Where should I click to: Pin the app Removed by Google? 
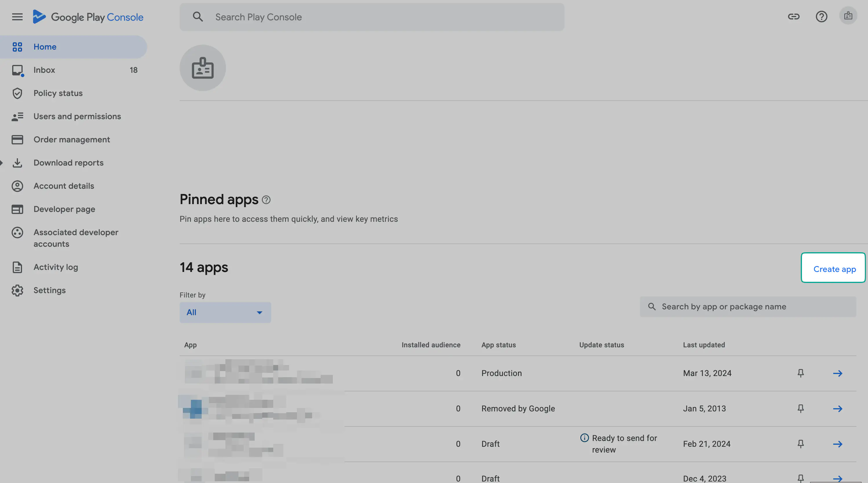801,409
